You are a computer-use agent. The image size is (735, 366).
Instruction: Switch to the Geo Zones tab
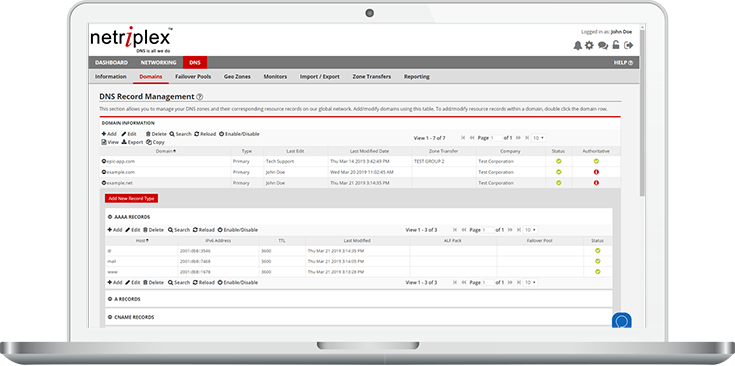[x=237, y=76]
